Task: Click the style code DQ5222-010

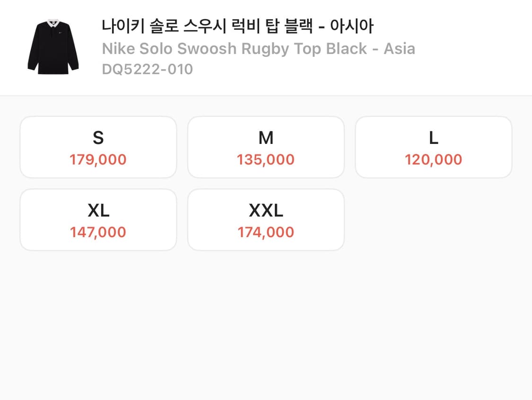Action: click(x=147, y=69)
